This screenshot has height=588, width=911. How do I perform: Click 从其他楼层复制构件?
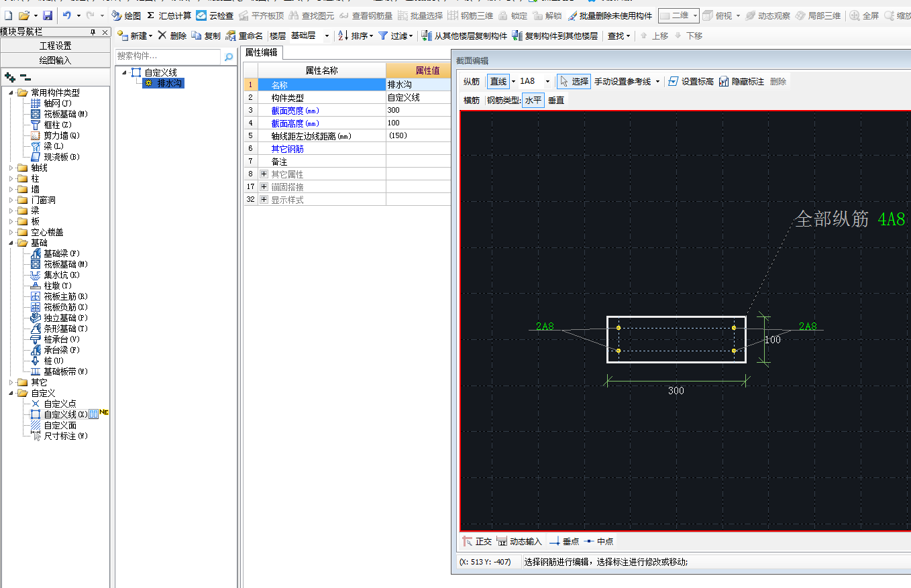pos(464,36)
